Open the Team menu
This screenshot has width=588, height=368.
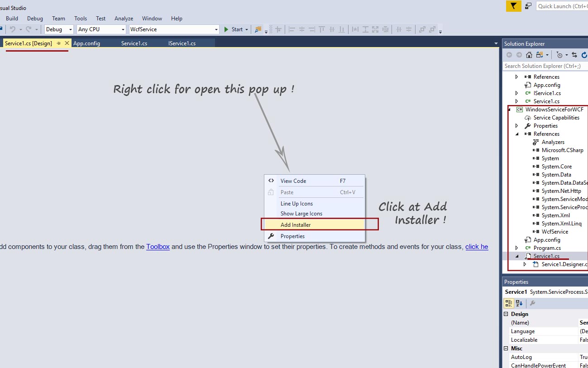58,19
